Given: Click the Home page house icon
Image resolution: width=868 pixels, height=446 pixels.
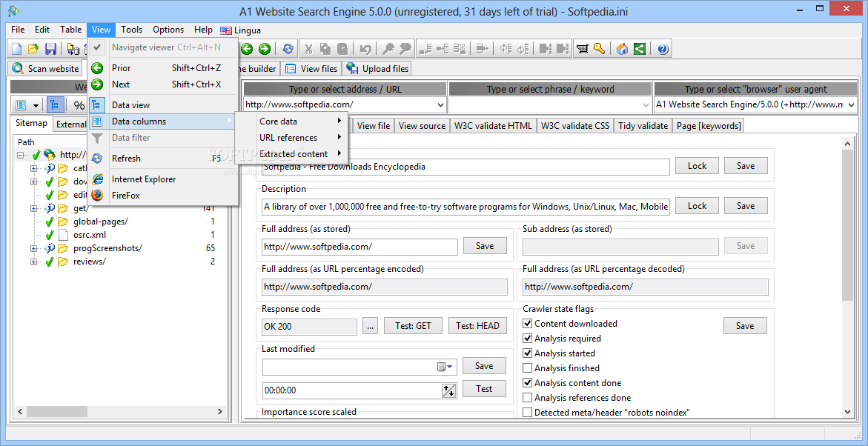Looking at the screenshot, I should [622, 49].
